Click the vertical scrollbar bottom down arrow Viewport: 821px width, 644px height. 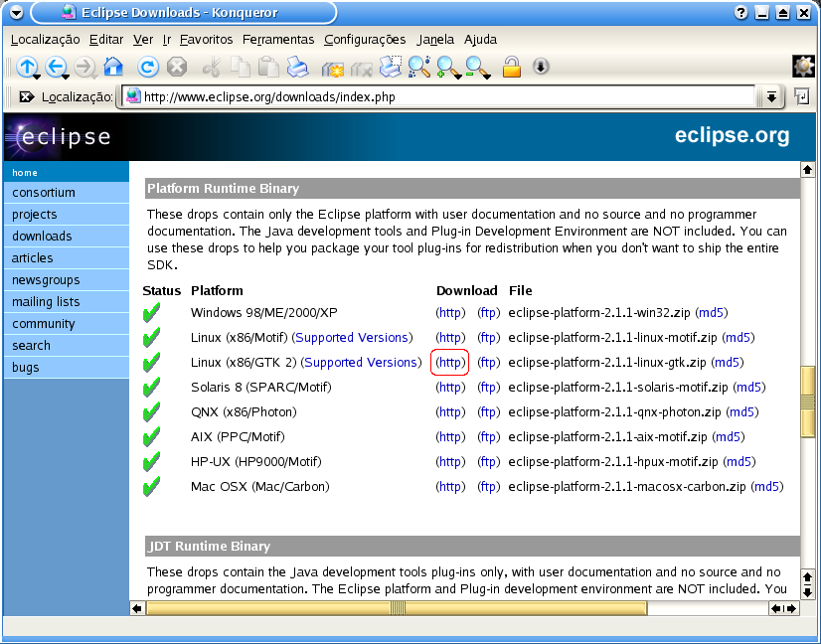[x=807, y=592]
